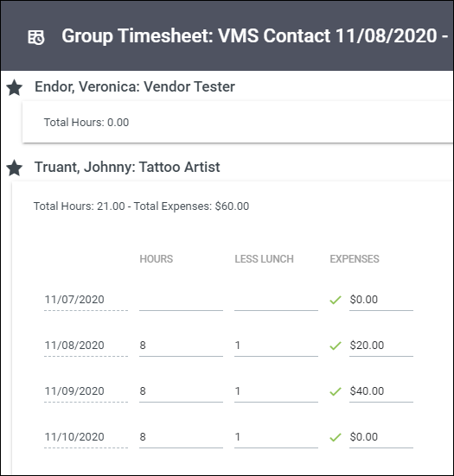The image size is (454, 476).
Task: Click green checkmark on 11/10/2020 row
Action: pos(336,437)
